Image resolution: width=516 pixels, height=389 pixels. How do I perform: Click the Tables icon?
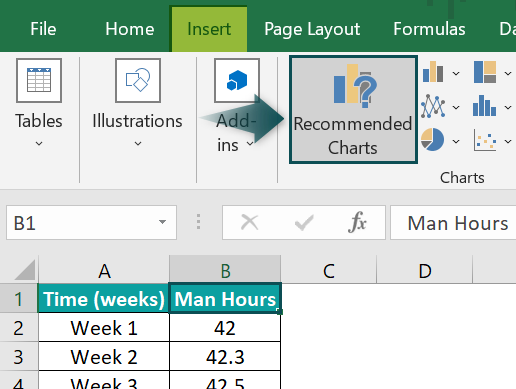point(39,80)
